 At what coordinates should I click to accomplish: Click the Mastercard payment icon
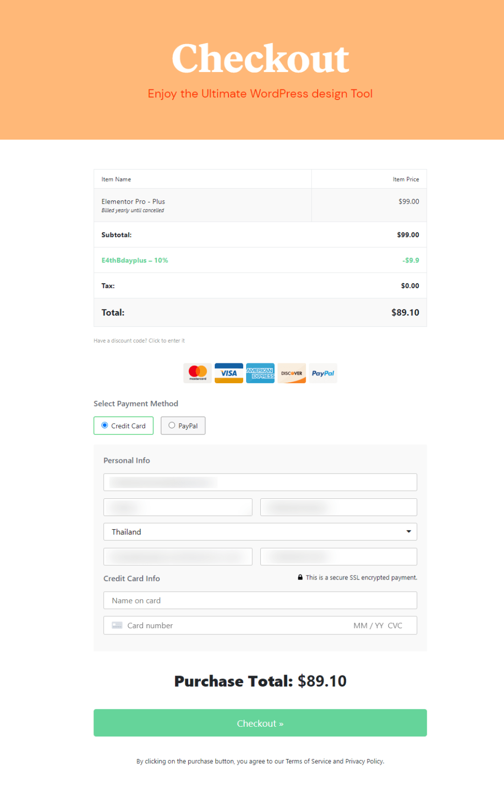pyautogui.click(x=197, y=373)
